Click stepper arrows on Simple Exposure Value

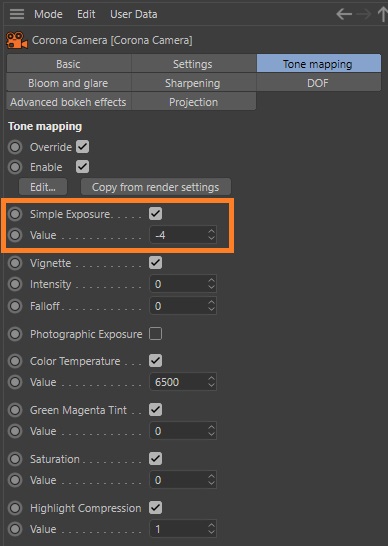[x=211, y=235]
